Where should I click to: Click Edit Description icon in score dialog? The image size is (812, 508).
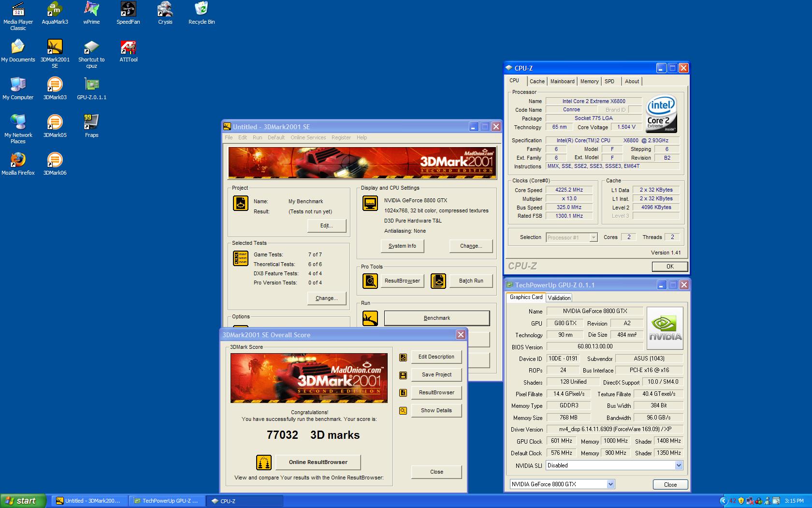click(403, 358)
